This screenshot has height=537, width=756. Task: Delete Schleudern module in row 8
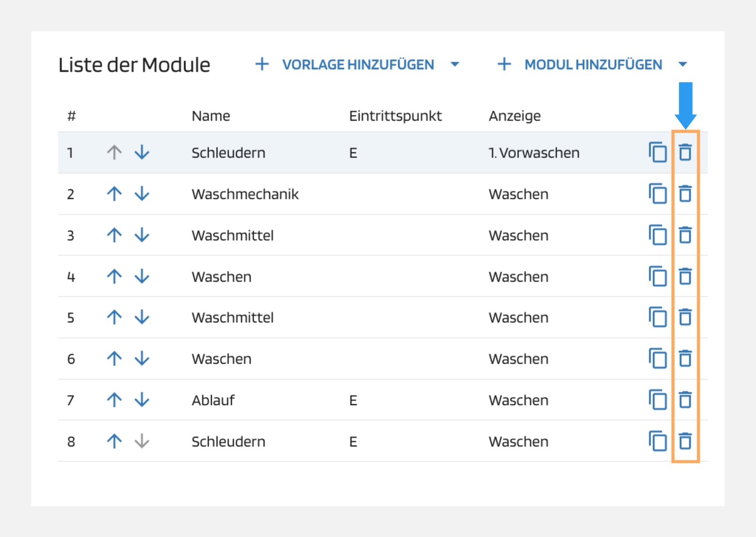[685, 441]
